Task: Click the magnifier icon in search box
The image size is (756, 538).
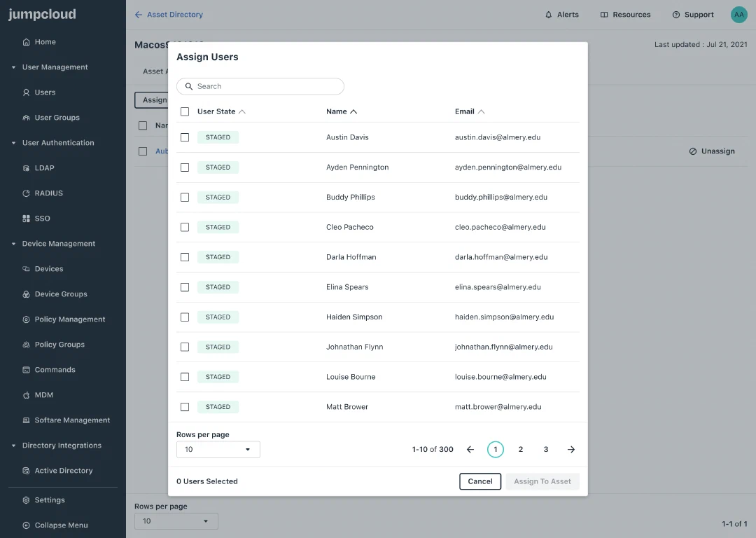Action: pyautogui.click(x=189, y=86)
